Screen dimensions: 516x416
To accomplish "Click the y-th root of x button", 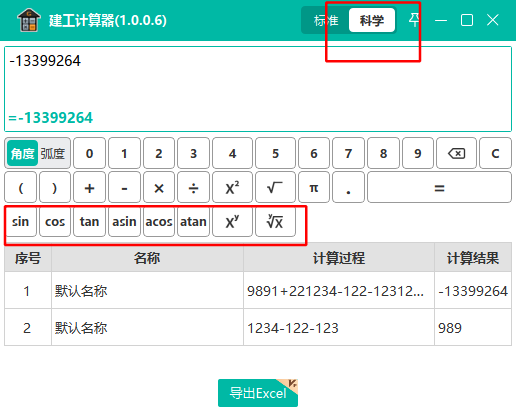I will pos(275,221).
